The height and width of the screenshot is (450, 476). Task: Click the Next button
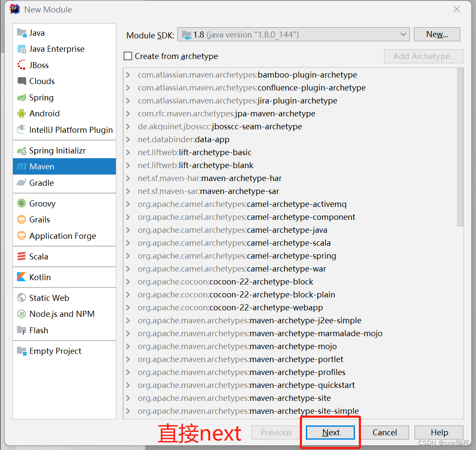pos(330,432)
